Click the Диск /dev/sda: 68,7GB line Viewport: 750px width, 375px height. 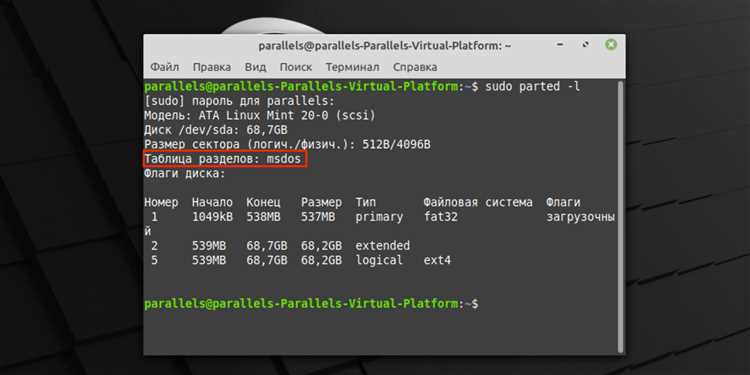tap(216, 130)
